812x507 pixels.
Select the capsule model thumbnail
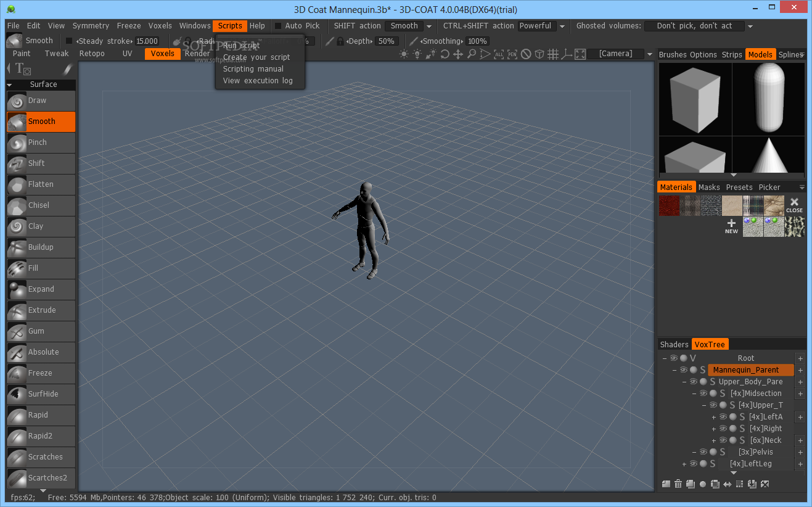click(x=768, y=99)
